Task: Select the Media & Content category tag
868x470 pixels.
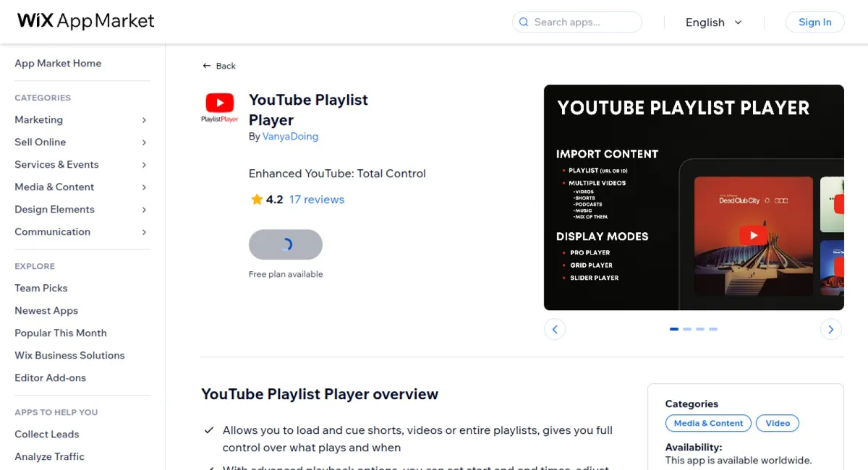Action: (x=708, y=423)
